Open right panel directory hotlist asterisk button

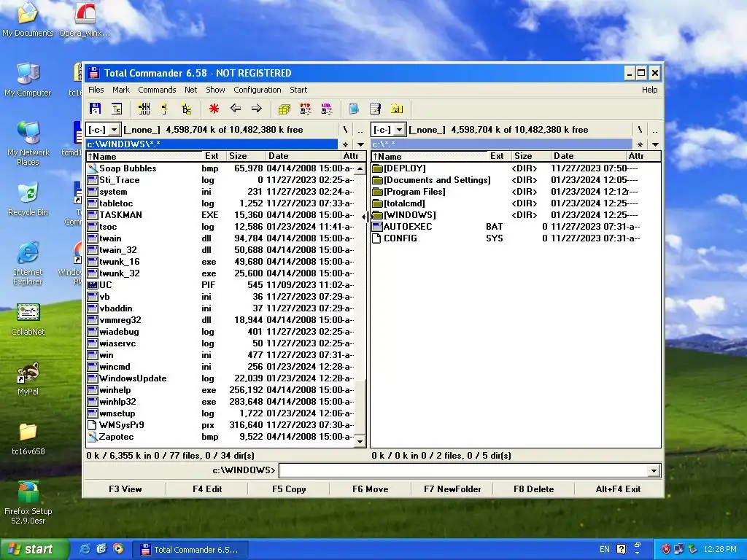click(x=640, y=144)
